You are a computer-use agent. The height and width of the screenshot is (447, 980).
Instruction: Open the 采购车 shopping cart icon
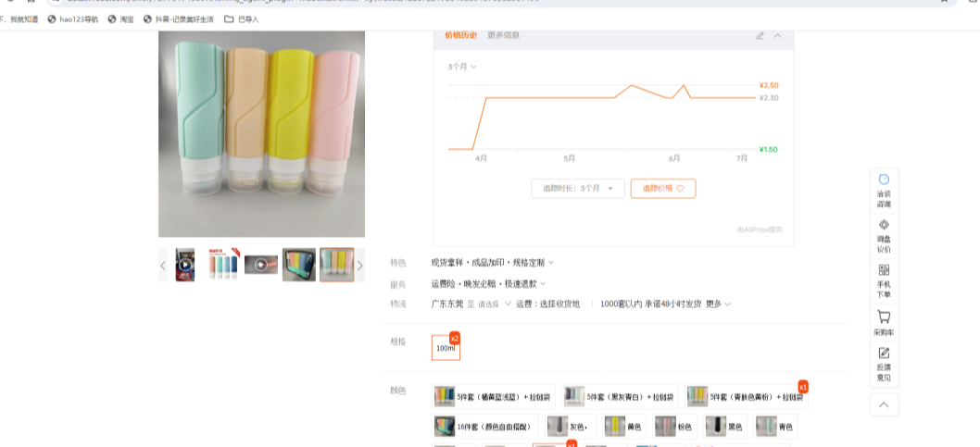884,323
